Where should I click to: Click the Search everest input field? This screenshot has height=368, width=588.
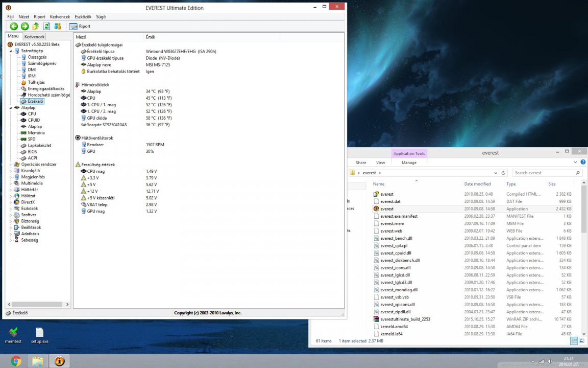(544, 173)
